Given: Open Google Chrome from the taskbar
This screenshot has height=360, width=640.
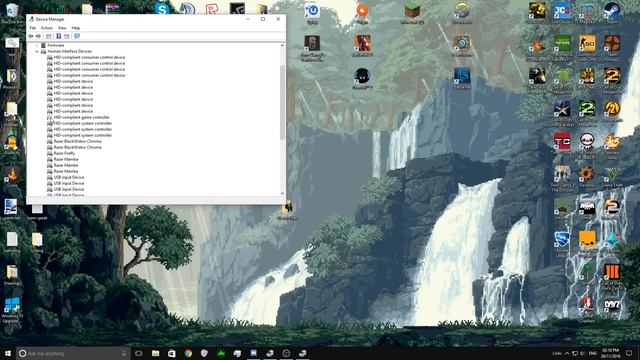Looking at the screenshot, I should click(x=188, y=353).
